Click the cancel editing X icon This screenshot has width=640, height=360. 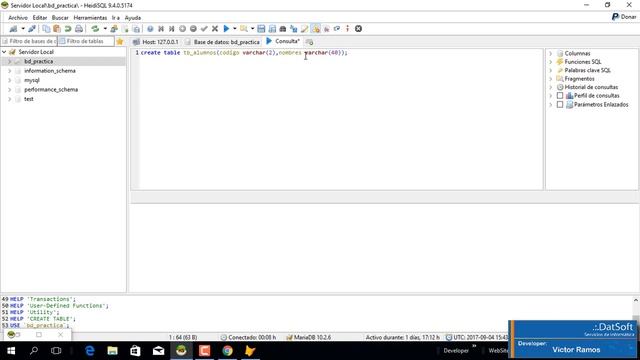(x=215, y=29)
